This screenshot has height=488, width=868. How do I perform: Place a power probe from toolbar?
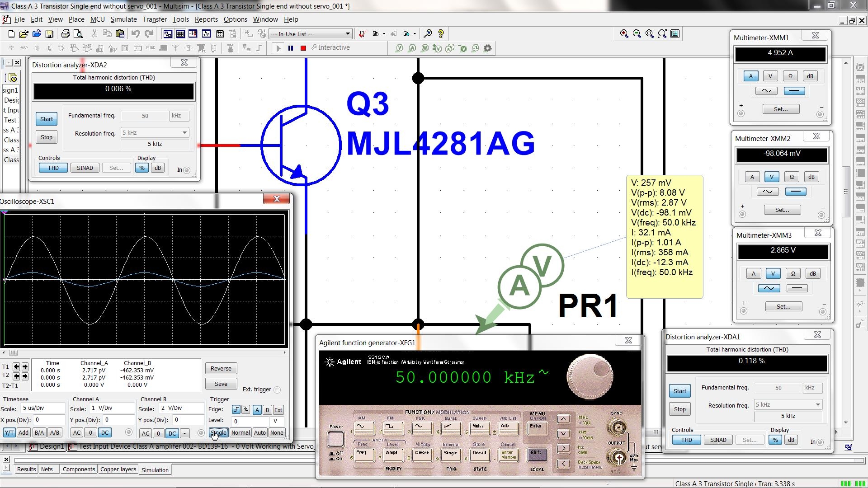[425, 48]
